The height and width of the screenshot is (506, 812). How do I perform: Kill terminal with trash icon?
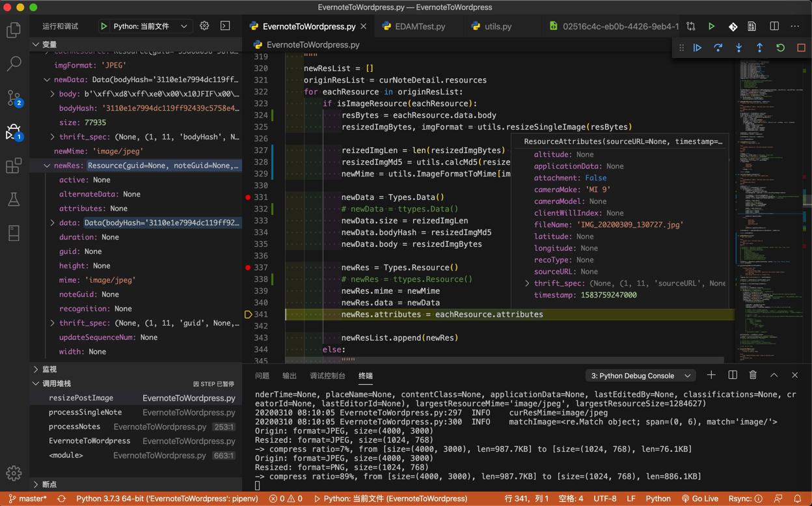coord(753,375)
